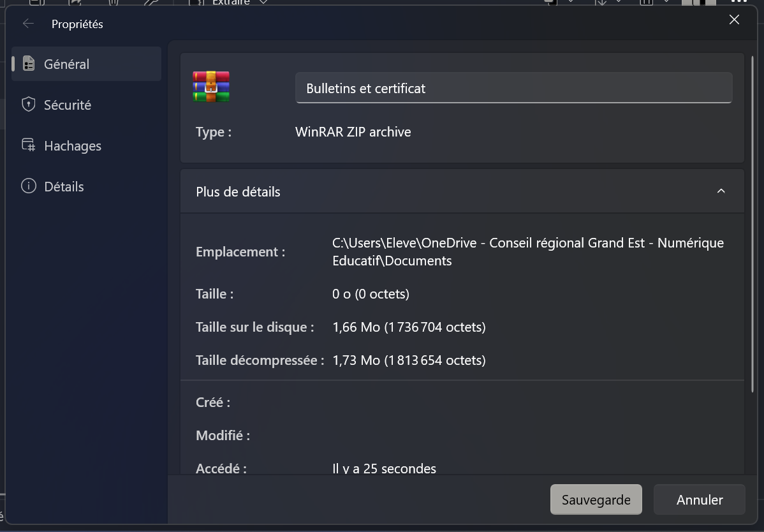Click the info icon next to Détails
Viewport: 764px width, 532px height.
(28, 186)
